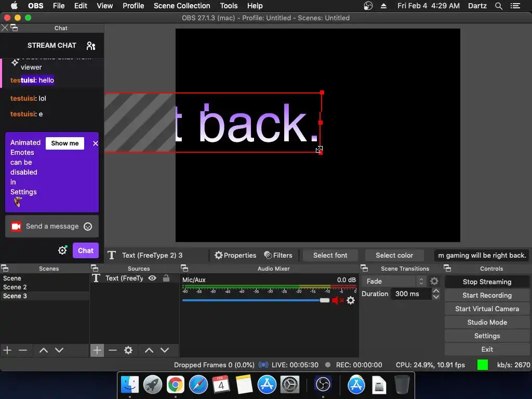Click Select font button
Image resolution: width=532 pixels, height=399 pixels.
coord(330,255)
